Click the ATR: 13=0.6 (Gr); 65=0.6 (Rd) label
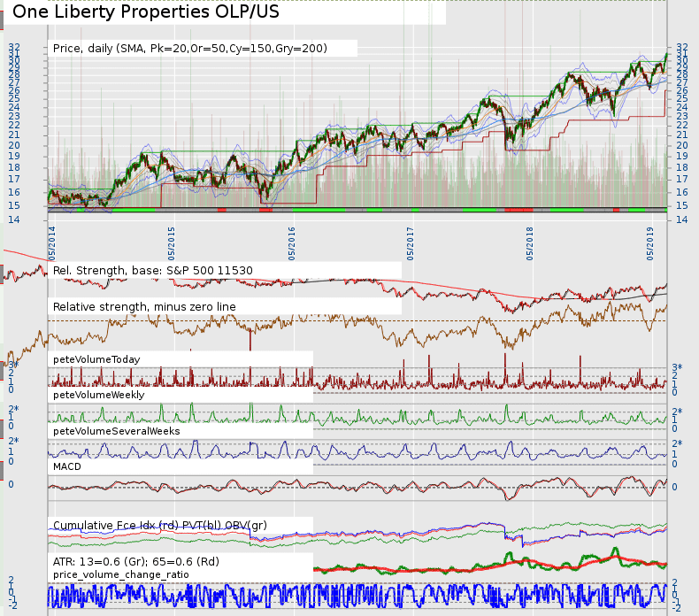Screen dimensions: 699x616 click(x=136, y=561)
